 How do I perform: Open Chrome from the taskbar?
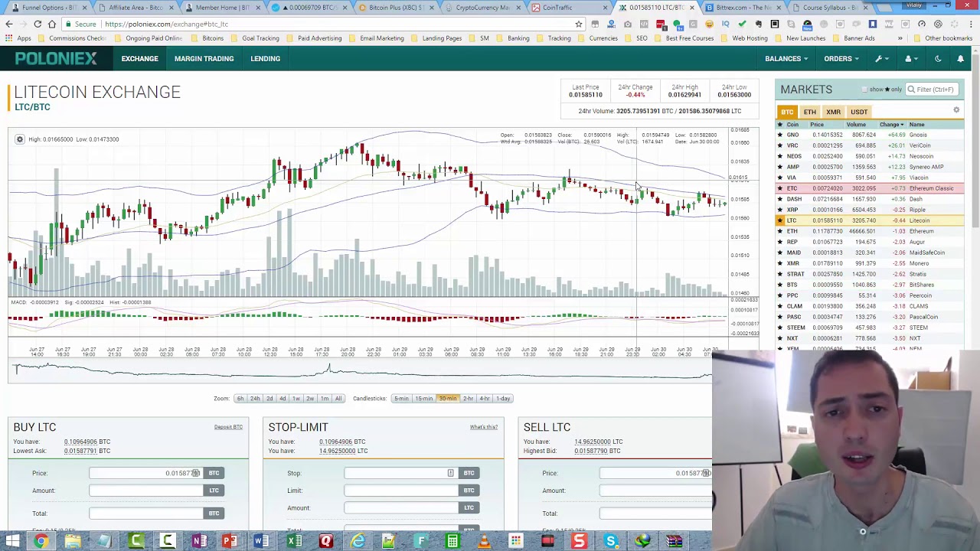[x=41, y=542]
